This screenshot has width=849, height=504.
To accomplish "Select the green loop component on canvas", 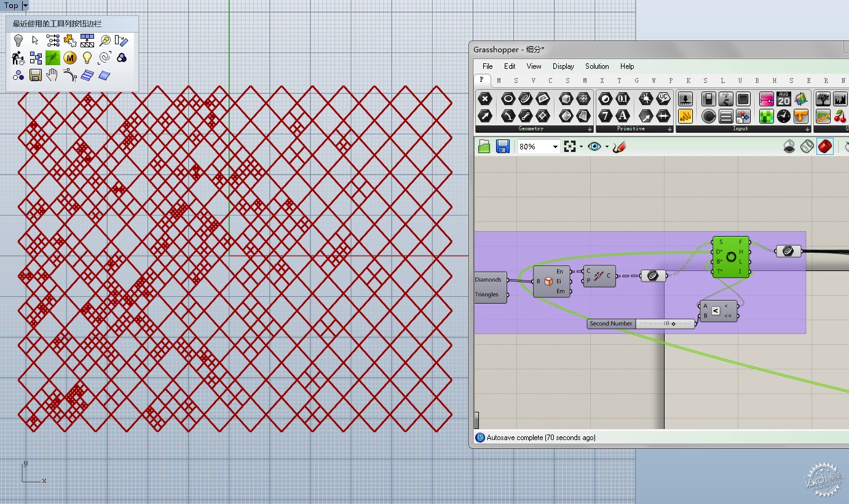I will pos(731,257).
